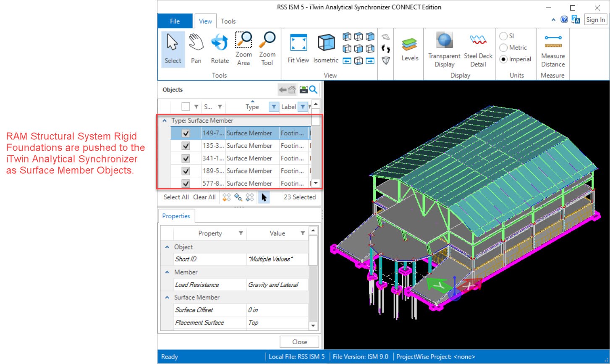The width and height of the screenshot is (610, 364).
Task: Click the Sign In button
Action: [595, 20]
